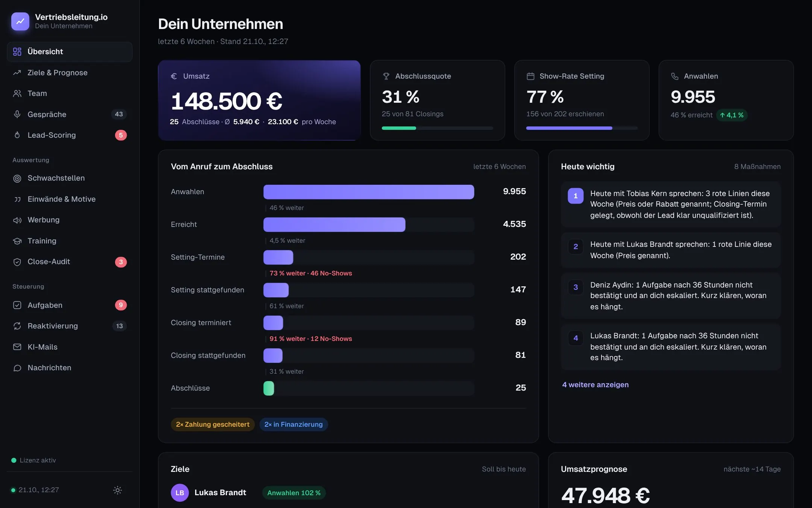Image resolution: width=812 pixels, height=508 pixels.
Task: Click the KI-Mails envelope icon
Action: tap(17, 347)
